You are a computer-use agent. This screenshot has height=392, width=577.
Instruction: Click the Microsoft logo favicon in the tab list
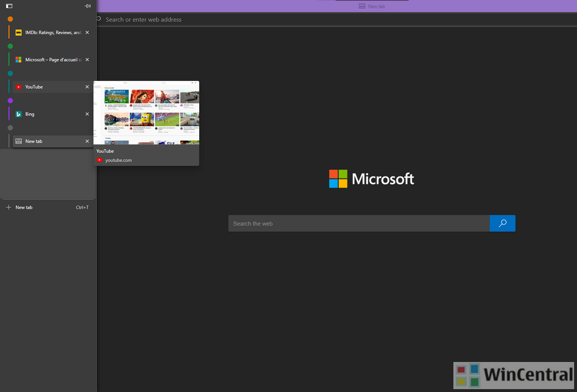(18, 60)
